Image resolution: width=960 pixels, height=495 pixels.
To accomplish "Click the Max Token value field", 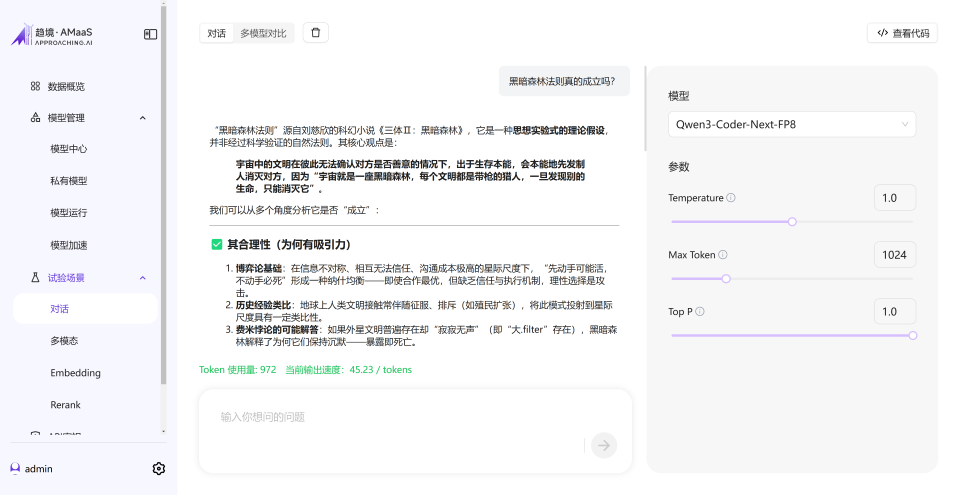I will click(x=894, y=255).
